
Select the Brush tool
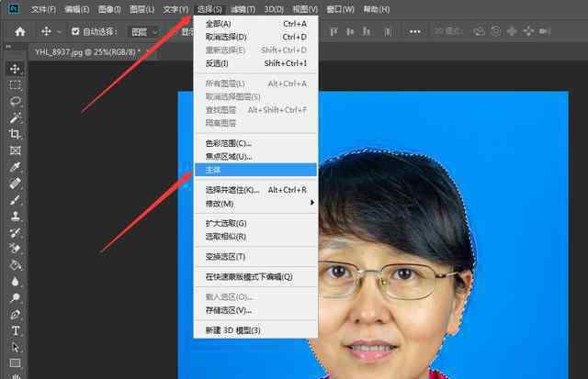tap(15, 200)
